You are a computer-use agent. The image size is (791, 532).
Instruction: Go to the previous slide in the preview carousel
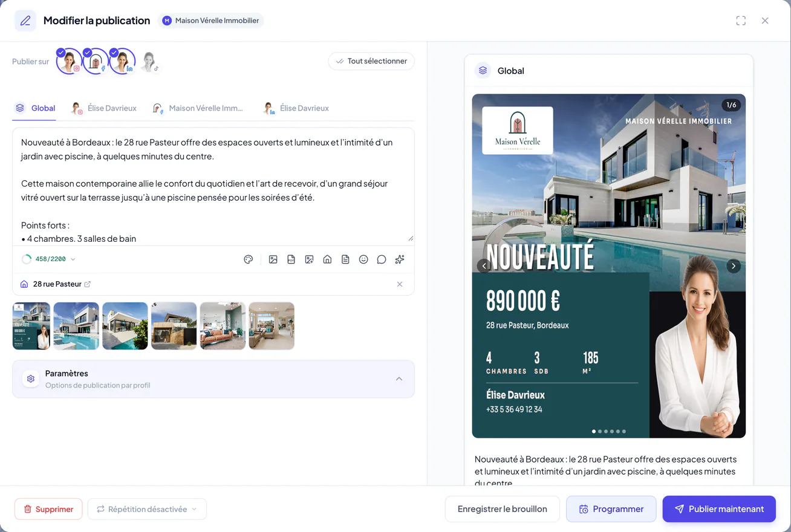484,266
